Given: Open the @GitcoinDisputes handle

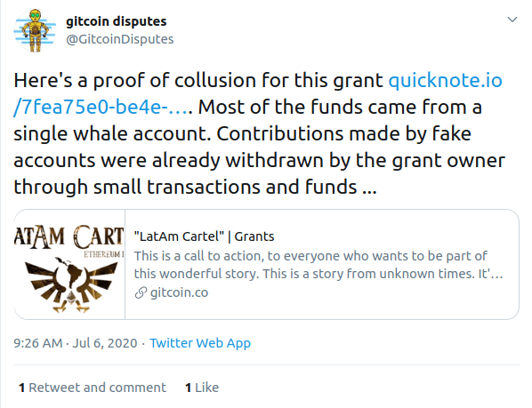Looking at the screenshot, I should tap(120, 39).
